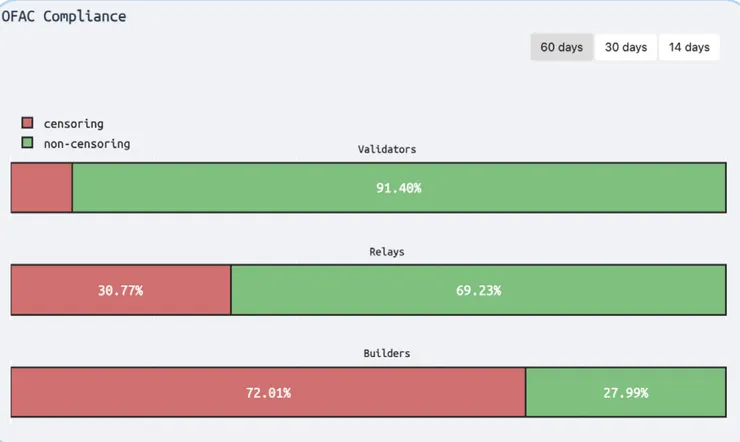
Task: Click the Relays chart title
Action: point(387,252)
